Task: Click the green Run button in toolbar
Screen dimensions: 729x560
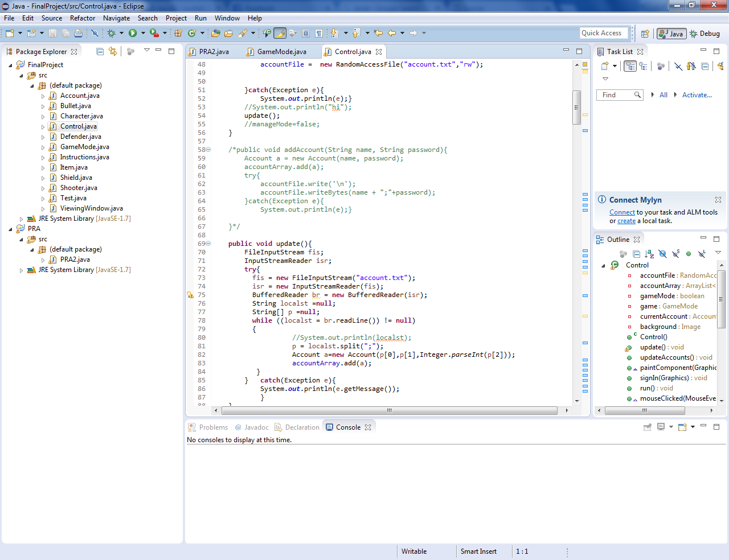Action: click(132, 34)
